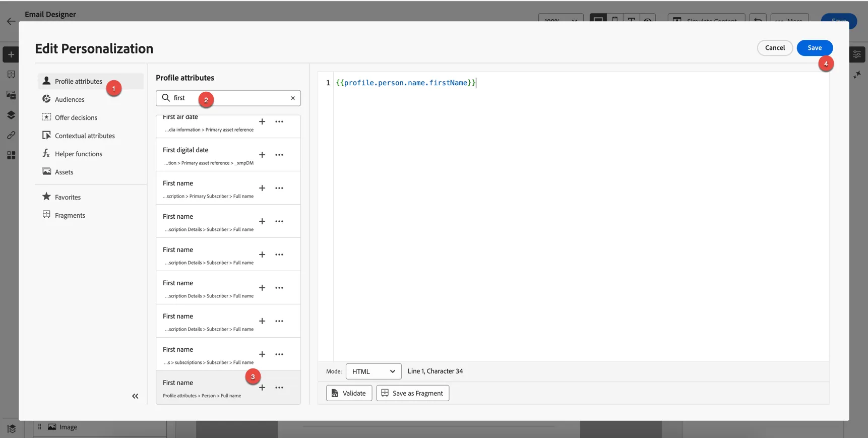
Task: Add First name under subscriptions > Subscriber path
Action: tap(262, 354)
